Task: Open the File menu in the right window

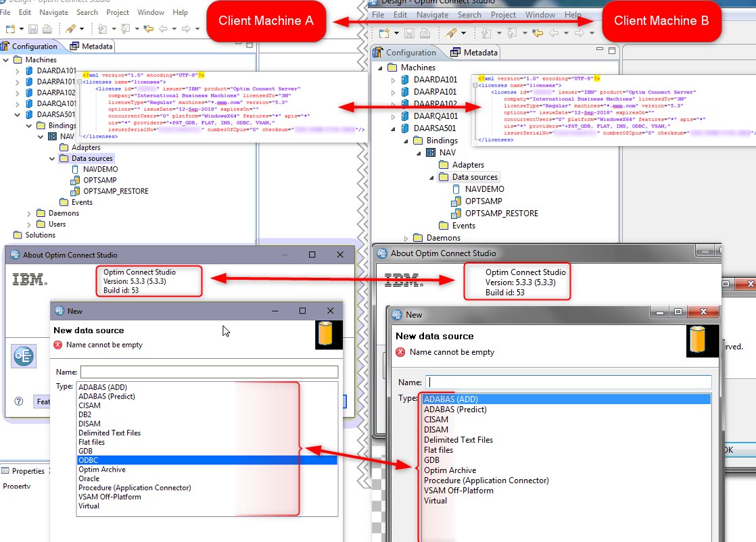Action: tap(378, 15)
